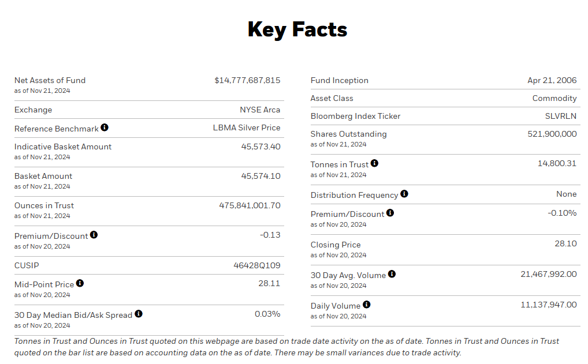This screenshot has height=364, width=588.
Task: Open the Distribution Frequency info icon
Action: (404, 194)
